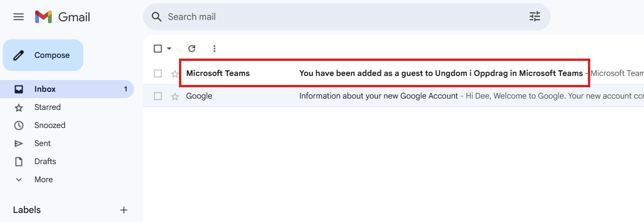Select the Microsoft Teams email checkbox
Viewport: 644px width, 222px height.
[158, 73]
